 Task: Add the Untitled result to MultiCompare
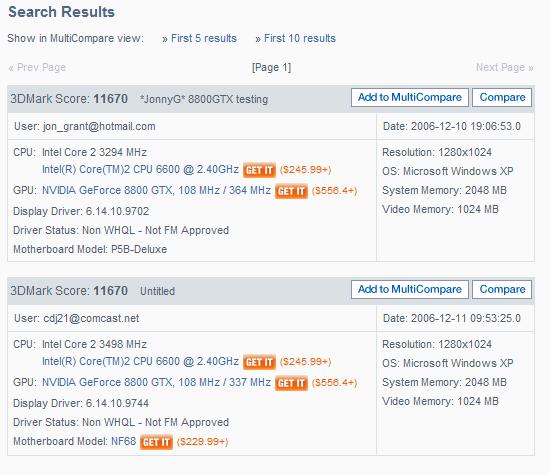click(410, 289)
